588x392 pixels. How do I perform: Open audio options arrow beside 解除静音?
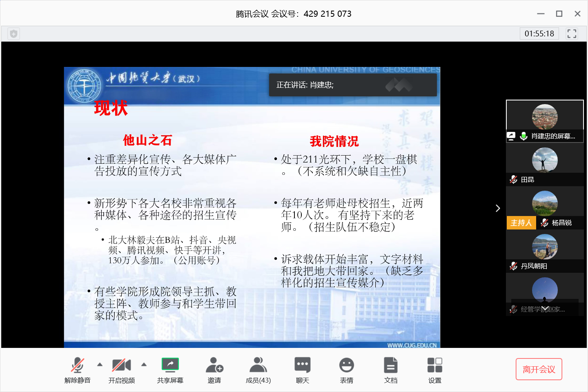pos(100,364)
